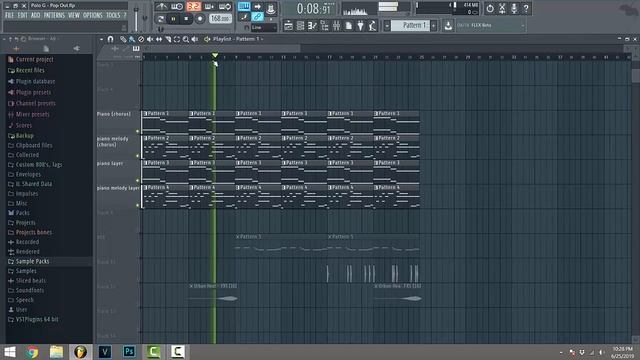Open Photoshop from the Windows taskbar

pos(129,352)
